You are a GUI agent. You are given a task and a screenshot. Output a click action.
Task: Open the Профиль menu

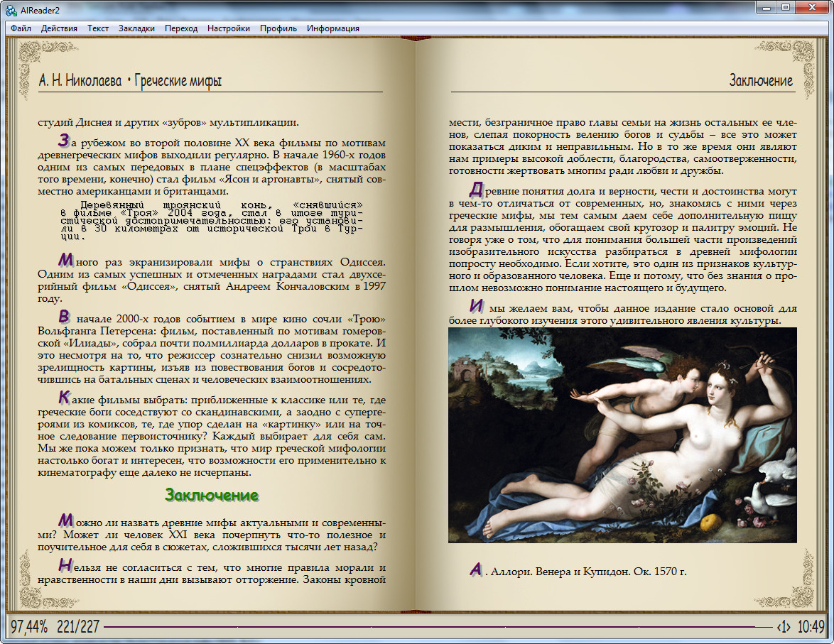click(x=278, y=28)
